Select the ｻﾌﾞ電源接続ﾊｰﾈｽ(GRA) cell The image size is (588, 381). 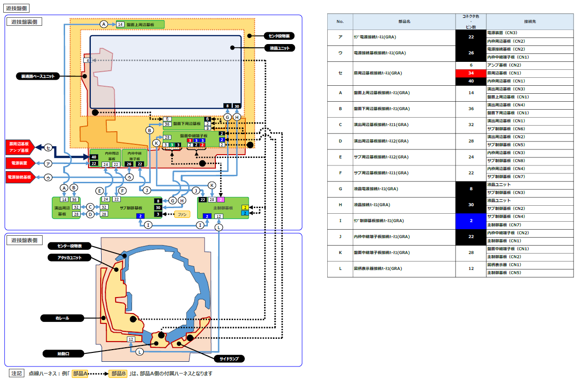point(404,37)
